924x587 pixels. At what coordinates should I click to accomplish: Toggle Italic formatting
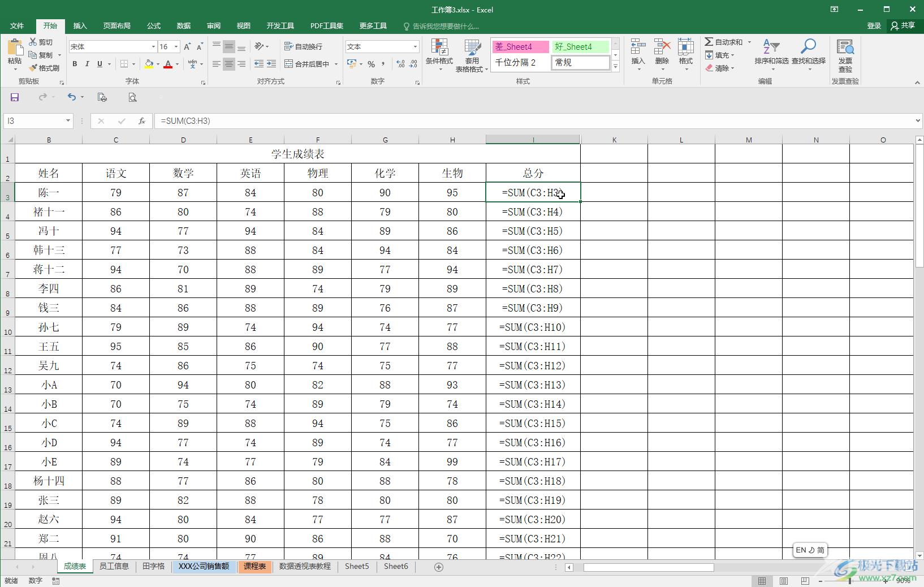[x=87, y=64]
